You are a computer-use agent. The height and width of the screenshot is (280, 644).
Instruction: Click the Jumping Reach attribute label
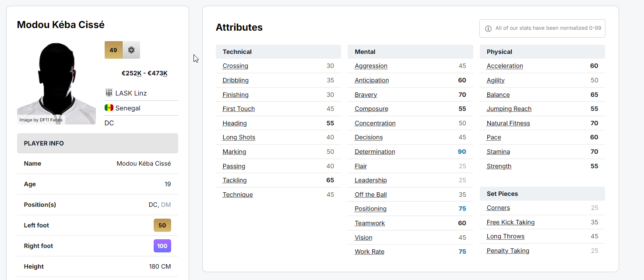(509, 109)
